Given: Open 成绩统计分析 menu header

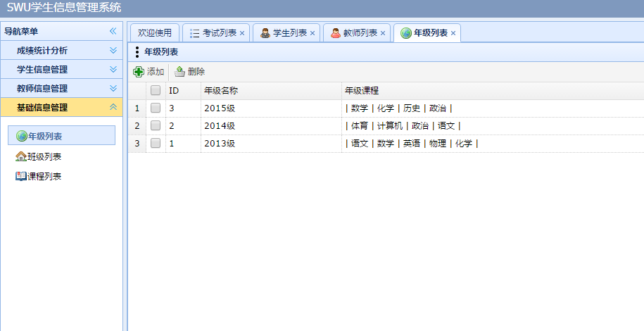Looking at the screenshot, I should click(62, 50).
